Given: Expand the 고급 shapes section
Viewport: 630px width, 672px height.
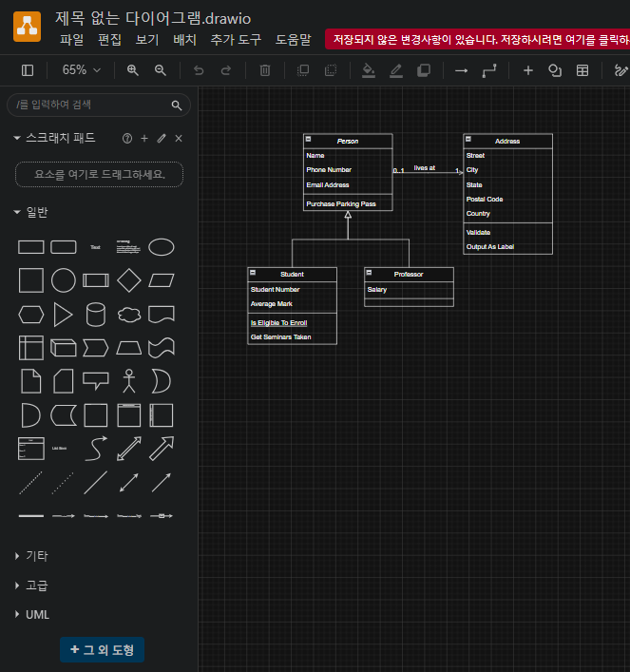Looking at the screenshot, I should [31, 586].
